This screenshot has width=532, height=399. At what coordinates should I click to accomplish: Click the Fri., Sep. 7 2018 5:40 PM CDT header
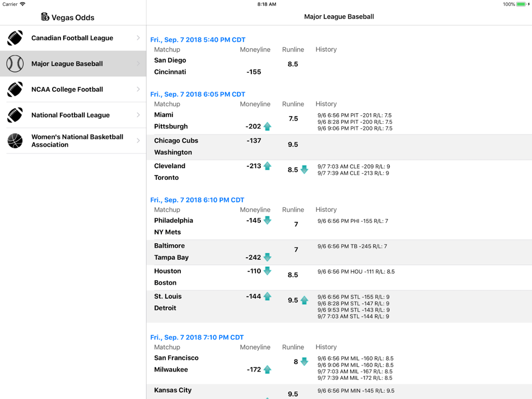click(198, 40)
